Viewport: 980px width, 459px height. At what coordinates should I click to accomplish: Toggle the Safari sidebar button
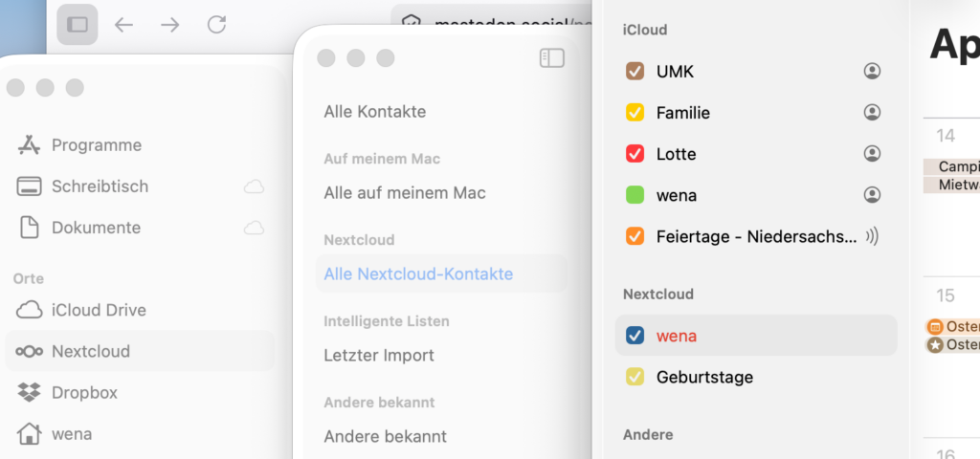click(78, 25)
